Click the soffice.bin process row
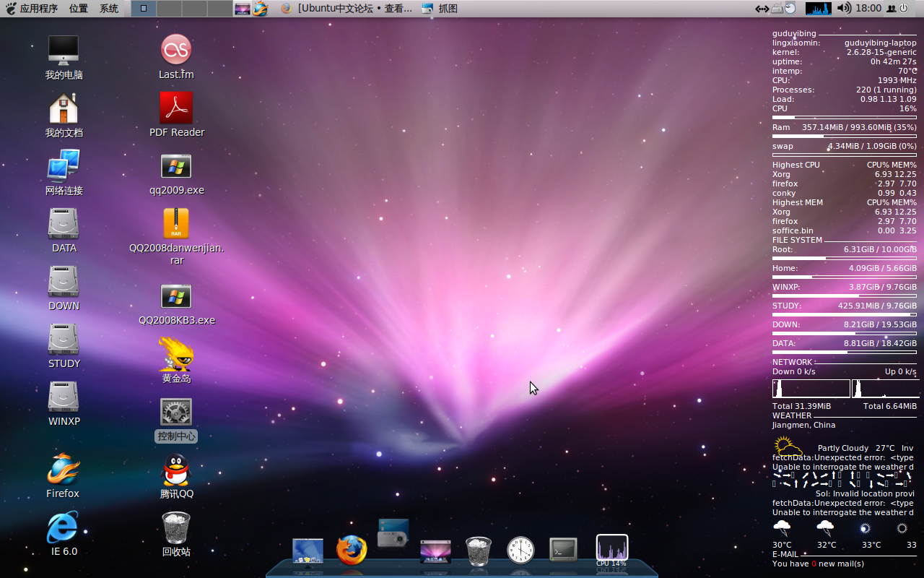 point(845,230)
